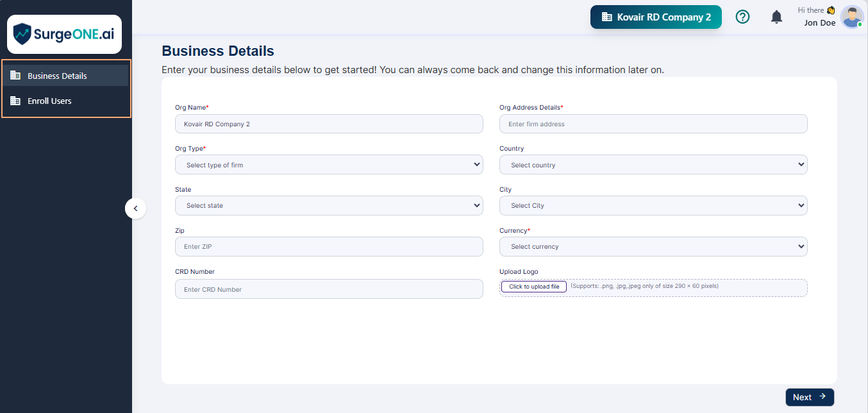
Task: Click the building icon in company badge
Action: (606, 17)
